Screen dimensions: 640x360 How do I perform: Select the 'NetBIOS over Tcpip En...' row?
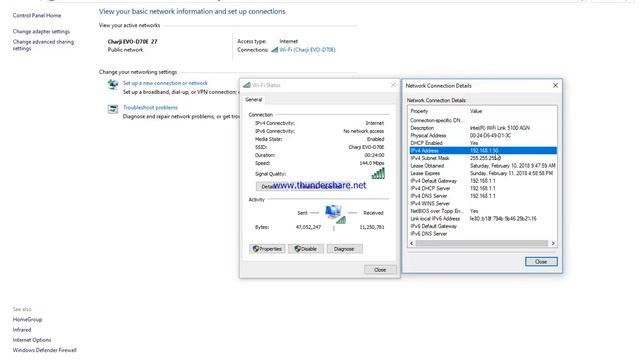pos(482,211)
